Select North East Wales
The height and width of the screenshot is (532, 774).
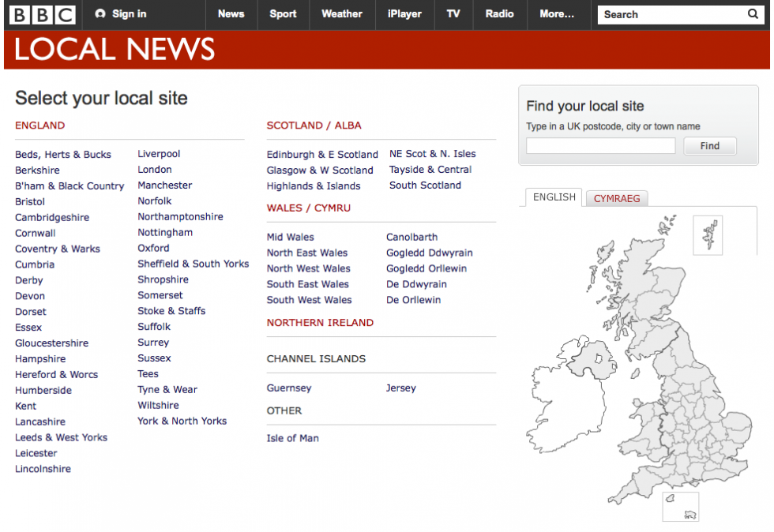point(307,253)
